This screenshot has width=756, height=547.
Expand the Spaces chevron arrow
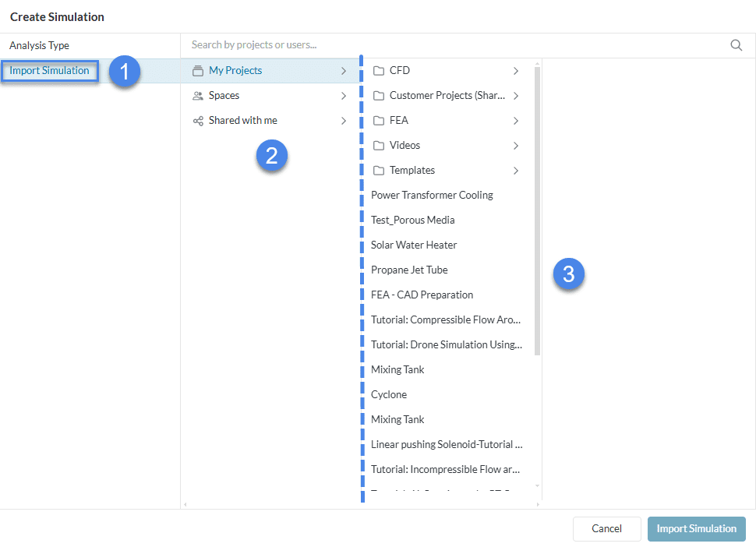[344, 96]
